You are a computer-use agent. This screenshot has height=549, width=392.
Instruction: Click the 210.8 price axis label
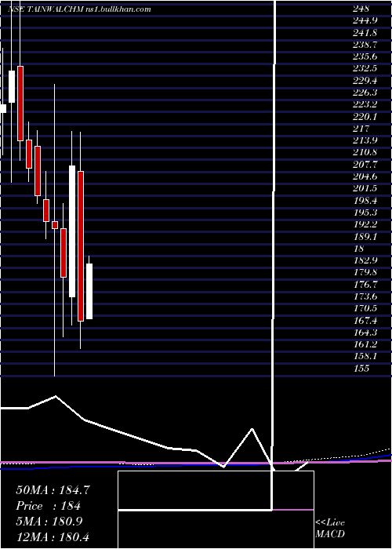(x=365, y=152)
